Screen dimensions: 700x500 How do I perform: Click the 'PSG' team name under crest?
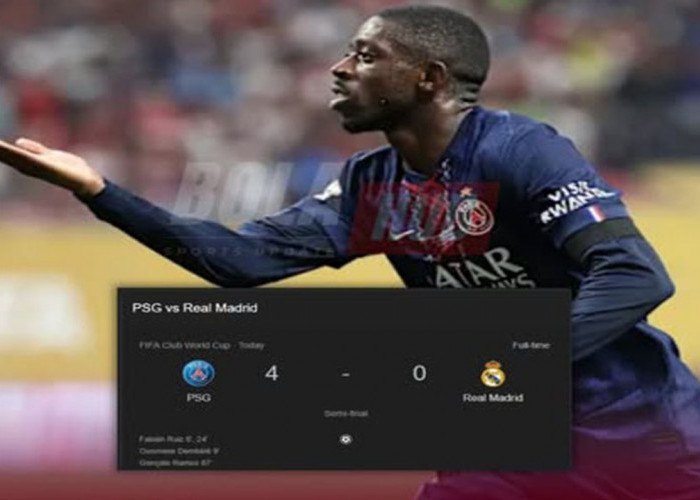[199, 397]
